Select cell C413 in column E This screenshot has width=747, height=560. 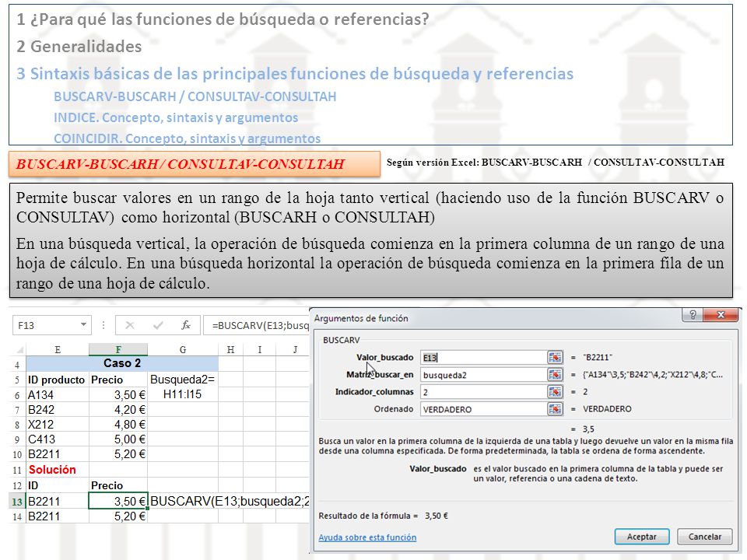click(x=58, y=439)
